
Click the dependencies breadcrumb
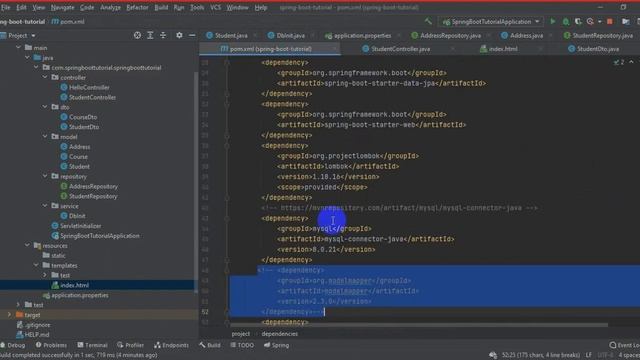point(280,334)
